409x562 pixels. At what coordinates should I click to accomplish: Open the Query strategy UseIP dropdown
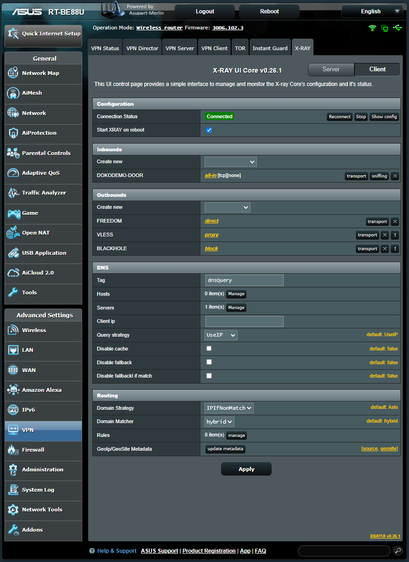(x=221, y=335)
